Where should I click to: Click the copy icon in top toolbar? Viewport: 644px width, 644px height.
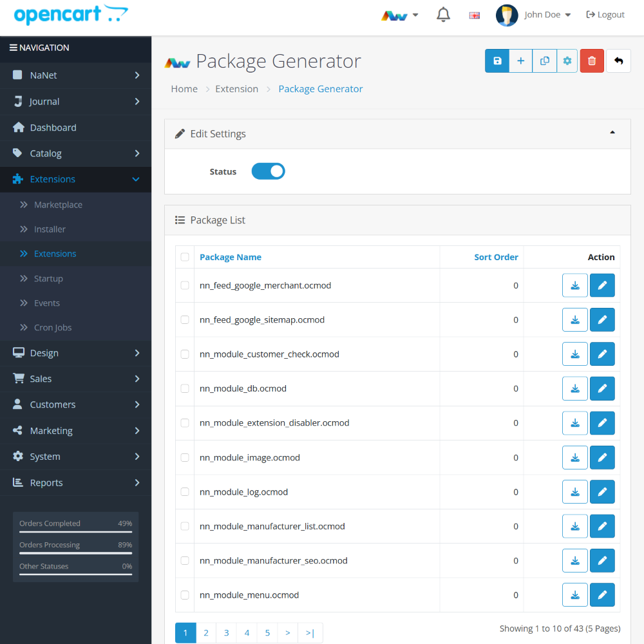[545, 61]
